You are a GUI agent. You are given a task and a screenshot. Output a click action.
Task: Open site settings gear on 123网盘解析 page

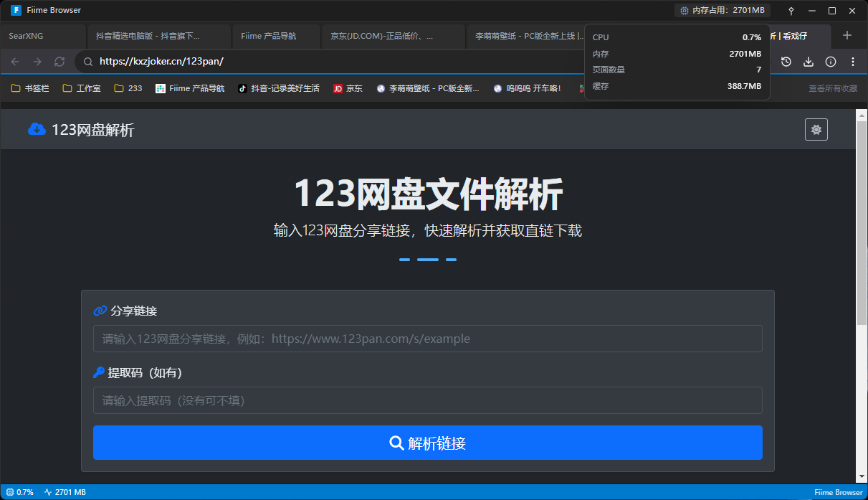click(x=816, y=129)
